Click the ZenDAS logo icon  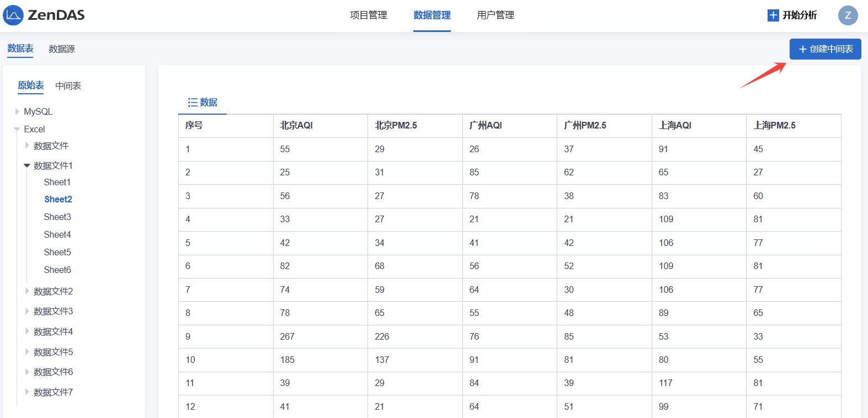click(x=13, y=15)
